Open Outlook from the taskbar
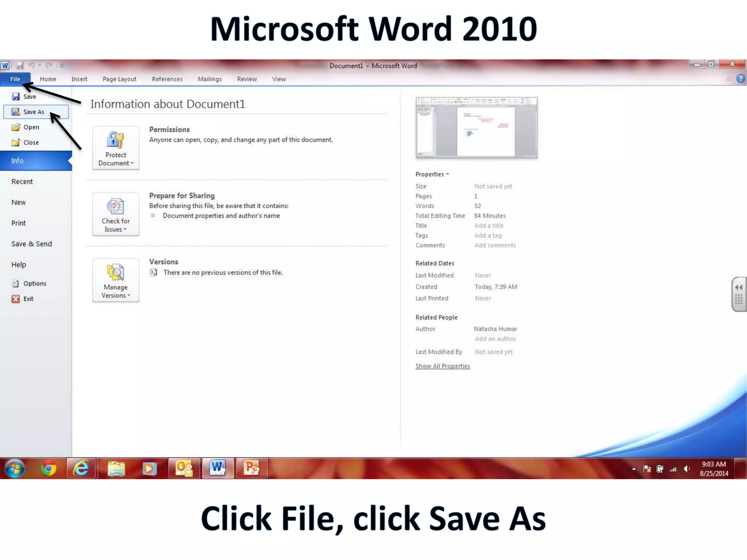747x560 pixels. (184, 468)
